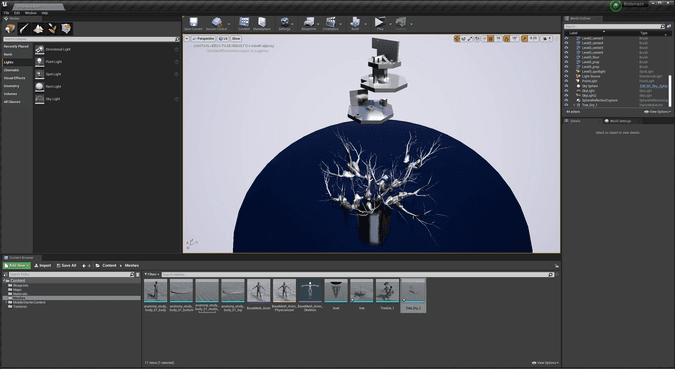Open the Filters dropdown in Content Browser

[152, 274]
